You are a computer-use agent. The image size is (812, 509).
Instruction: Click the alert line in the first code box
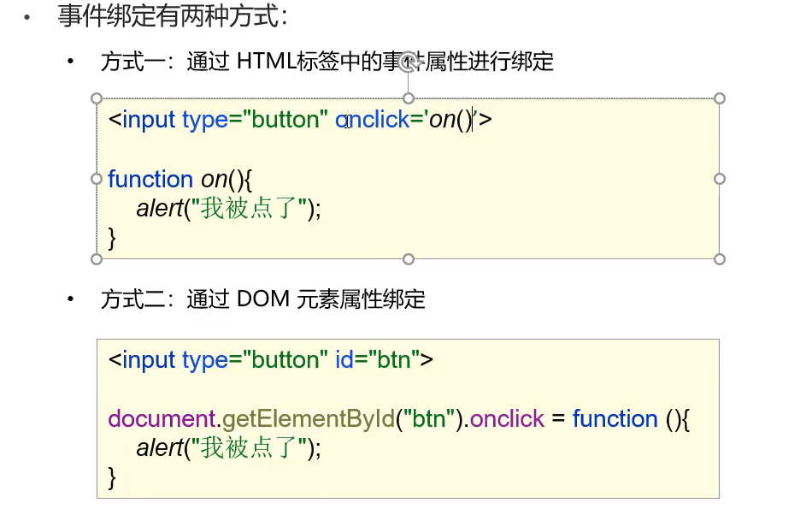(x=228, y=209)
